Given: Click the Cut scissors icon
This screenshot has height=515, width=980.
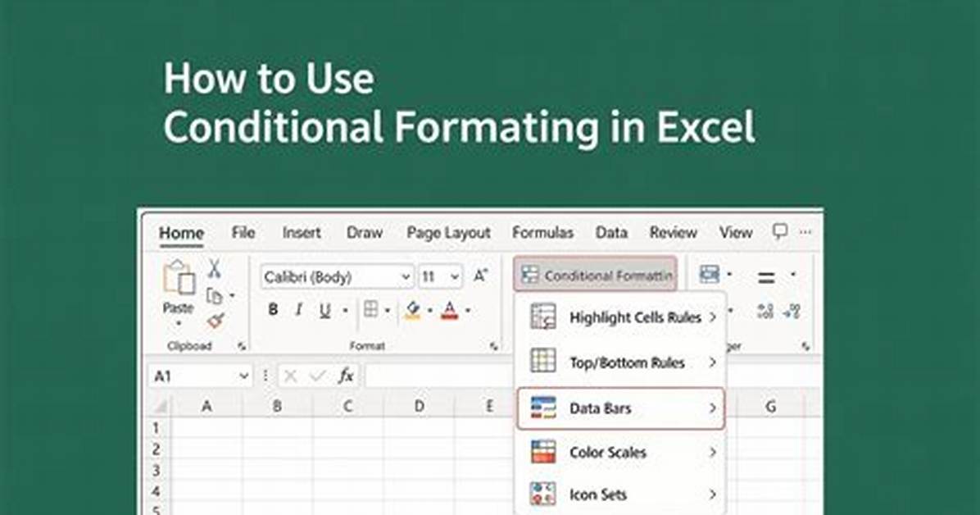Looking at the screenshot, I should [215, 269].
